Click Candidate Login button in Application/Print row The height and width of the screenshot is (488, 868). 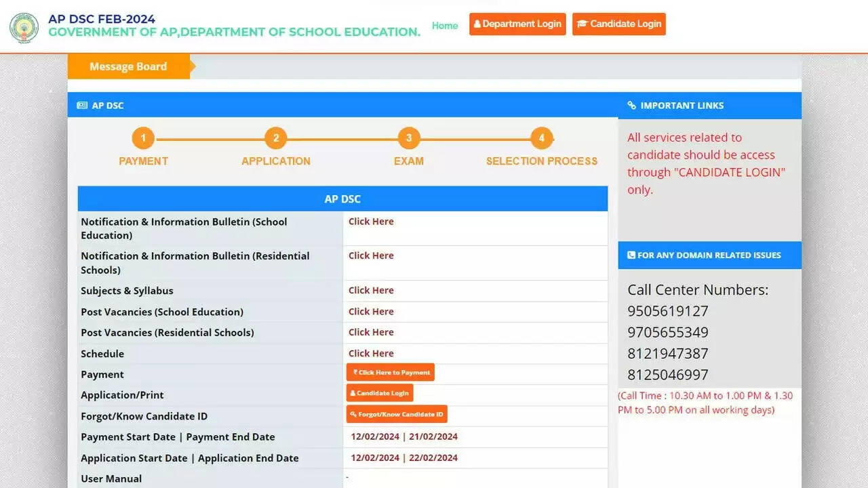(380, 393)
